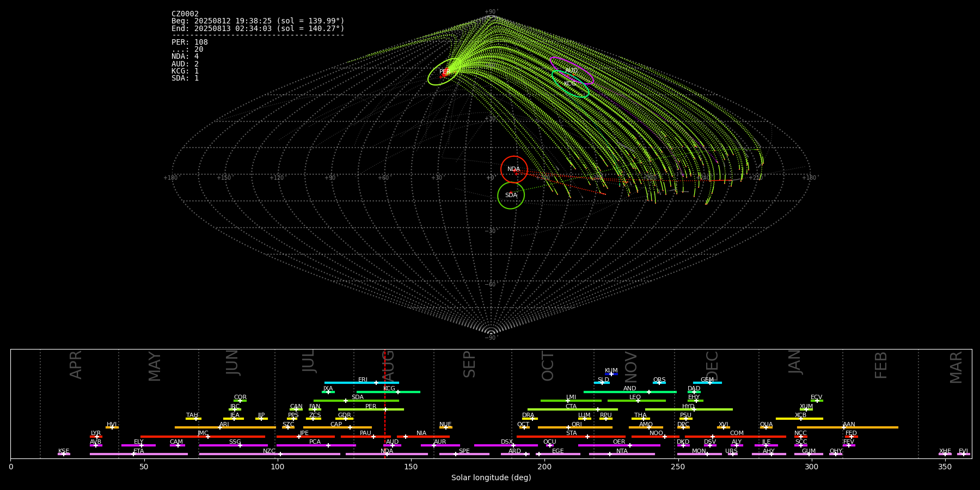
Task: Click the DEC month label in timeline
Action: click(x=712, y=366)
